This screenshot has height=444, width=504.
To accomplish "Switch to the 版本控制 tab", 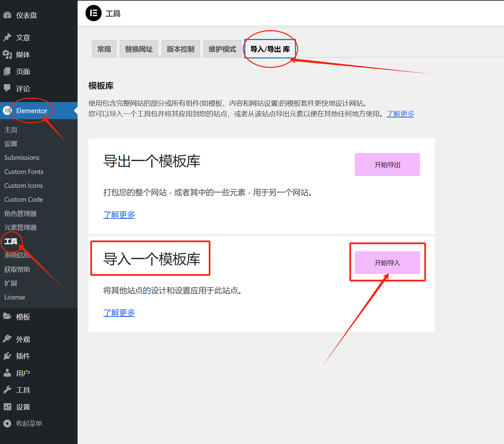I will click(181, 48).
